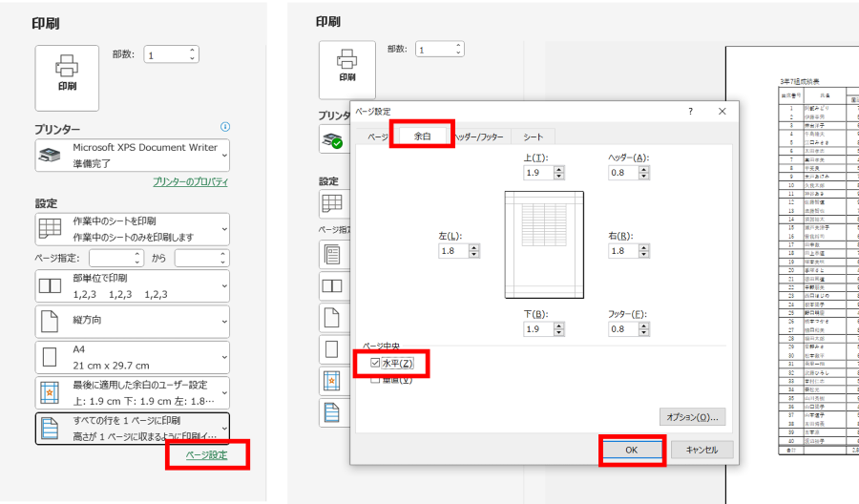Close the ページ設定 dialog
Viewport: 859px width, 504px height.
coord(723,112)
